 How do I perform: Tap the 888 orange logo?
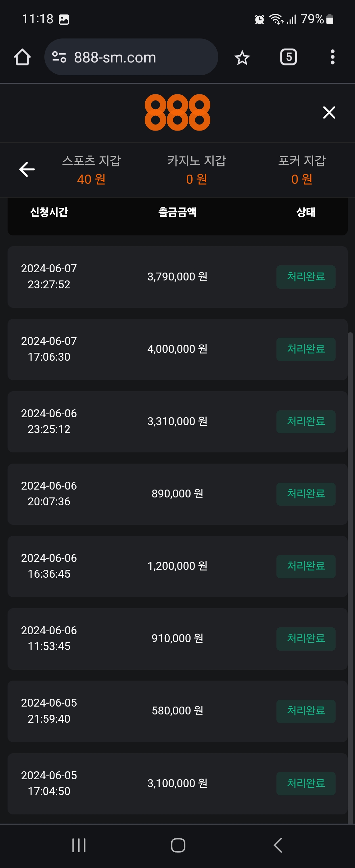click(x=177, y=112)
